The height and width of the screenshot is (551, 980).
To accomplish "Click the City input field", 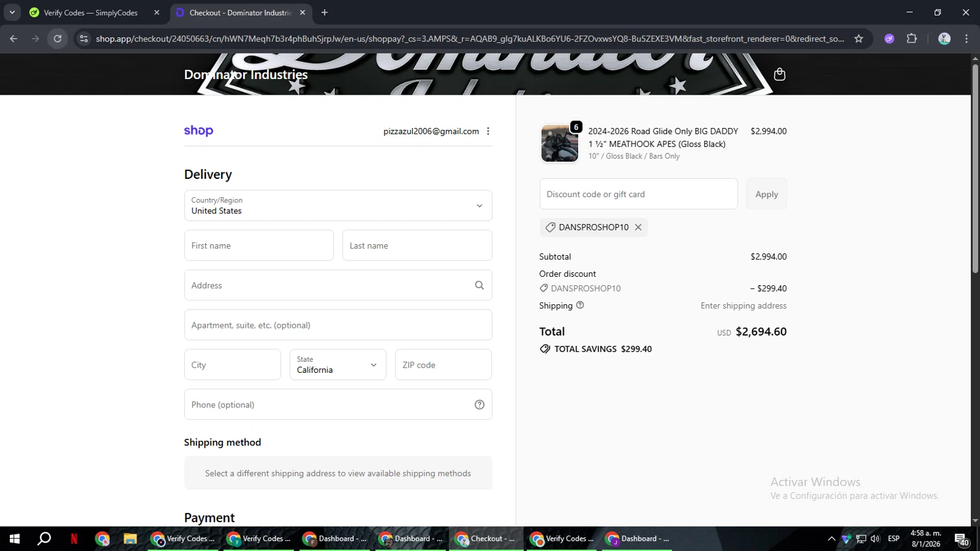I will point(233,364).
